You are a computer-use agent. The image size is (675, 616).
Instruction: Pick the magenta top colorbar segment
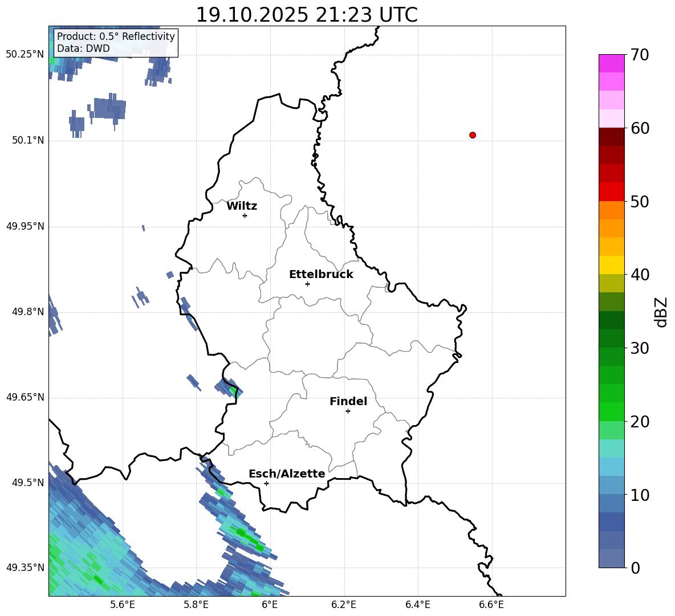pos(611,63)
